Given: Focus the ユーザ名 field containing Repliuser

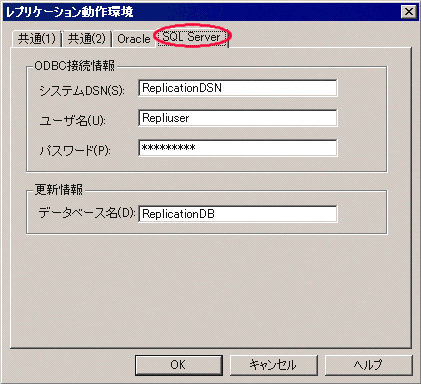Looking at the screenshot, I should (x=238, y=118).
